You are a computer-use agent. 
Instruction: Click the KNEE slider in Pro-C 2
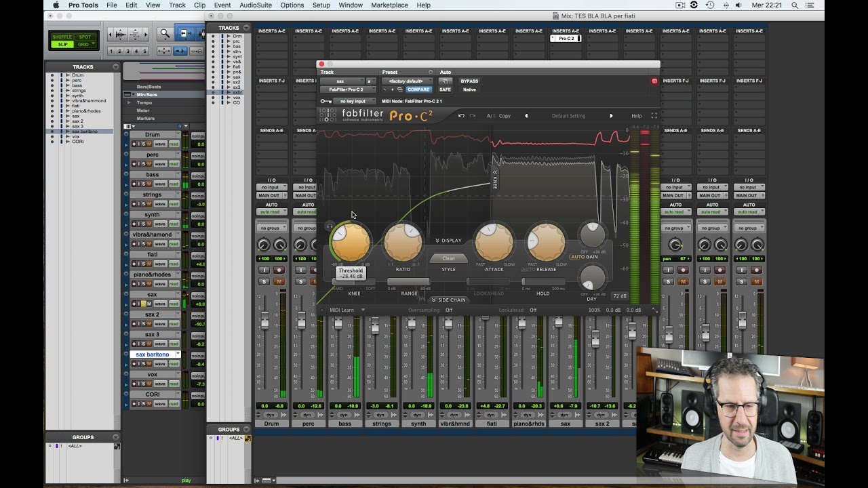coord(354,282)
